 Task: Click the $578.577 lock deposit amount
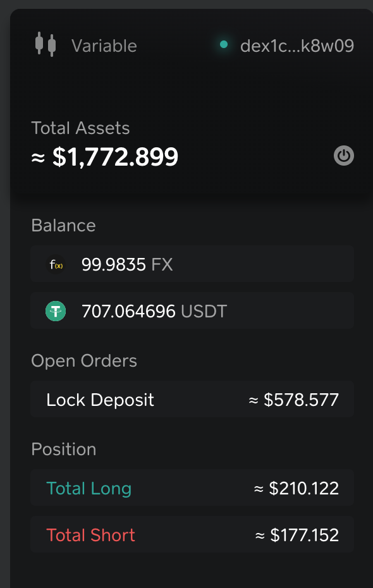(x=302, y=400)
